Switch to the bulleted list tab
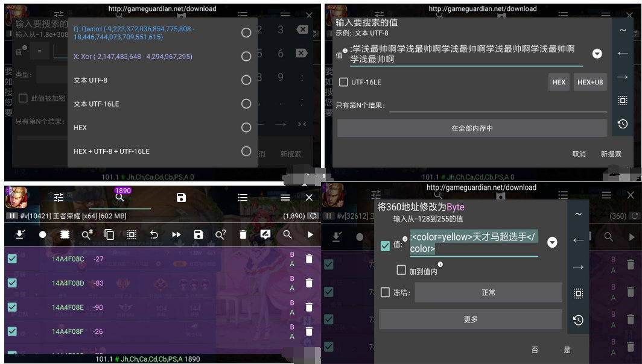 pos(243,198)
